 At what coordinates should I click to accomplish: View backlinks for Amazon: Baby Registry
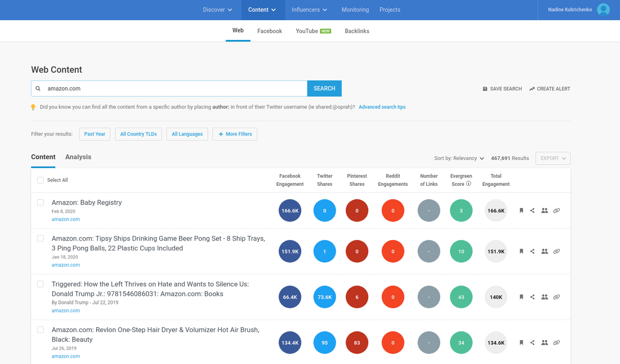556,211
